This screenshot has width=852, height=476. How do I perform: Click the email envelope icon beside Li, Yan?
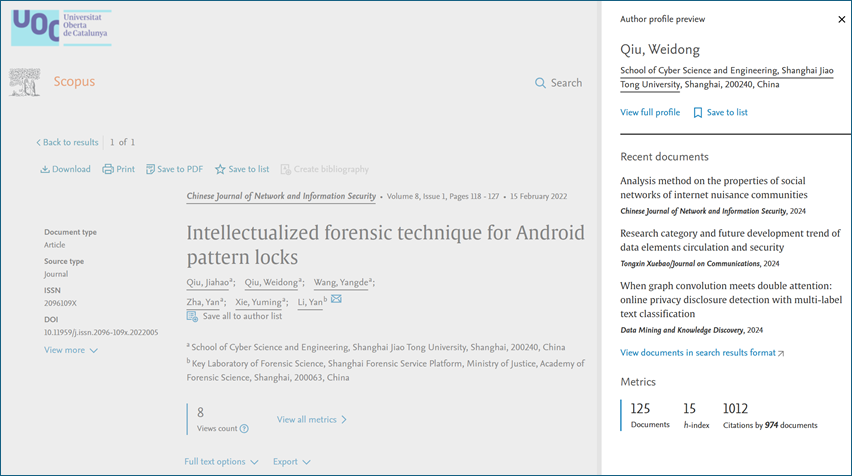point(336,299)
